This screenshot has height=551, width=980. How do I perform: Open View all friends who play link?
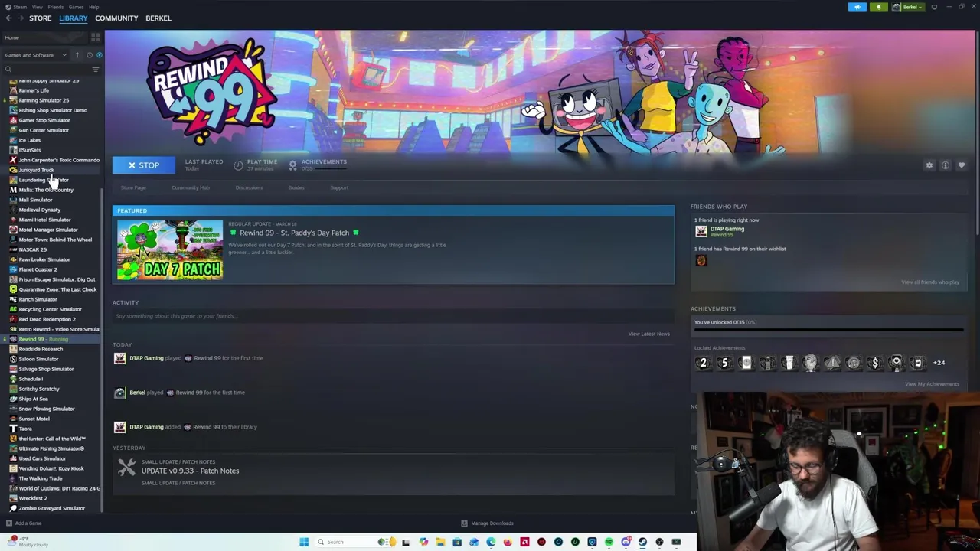pyautogui.click(x=930, y=282)
